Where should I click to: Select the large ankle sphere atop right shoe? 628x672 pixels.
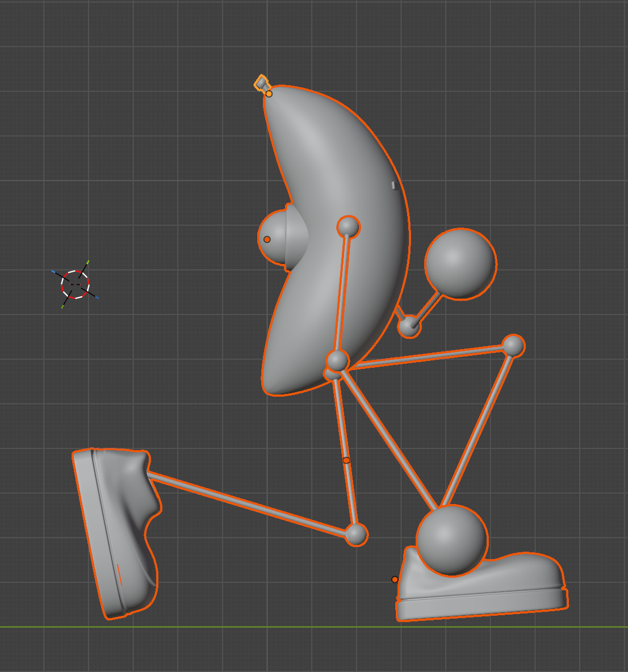[452, 540]
